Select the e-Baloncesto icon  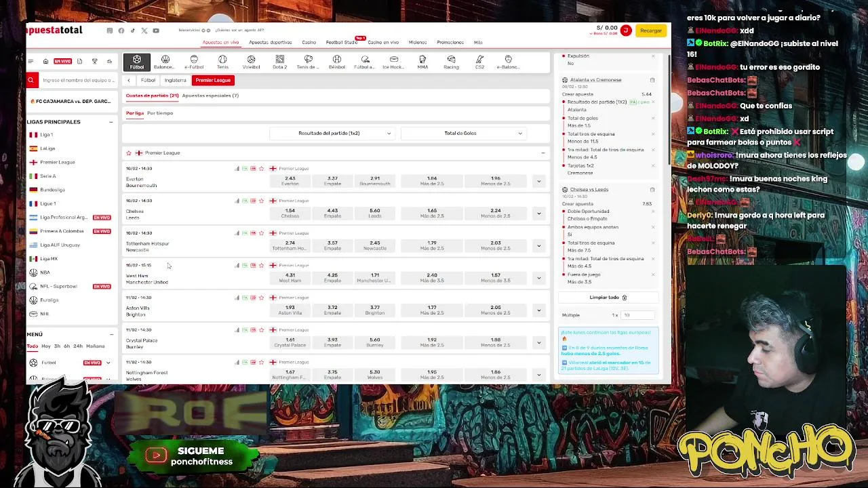point(508,62)
